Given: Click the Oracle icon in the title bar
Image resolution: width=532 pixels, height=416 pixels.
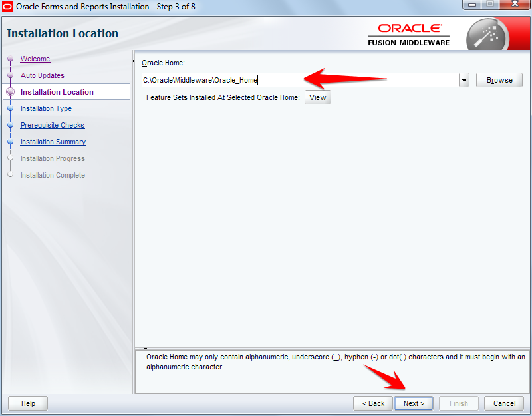Looking at the screenshot, I should click(7, 7).
